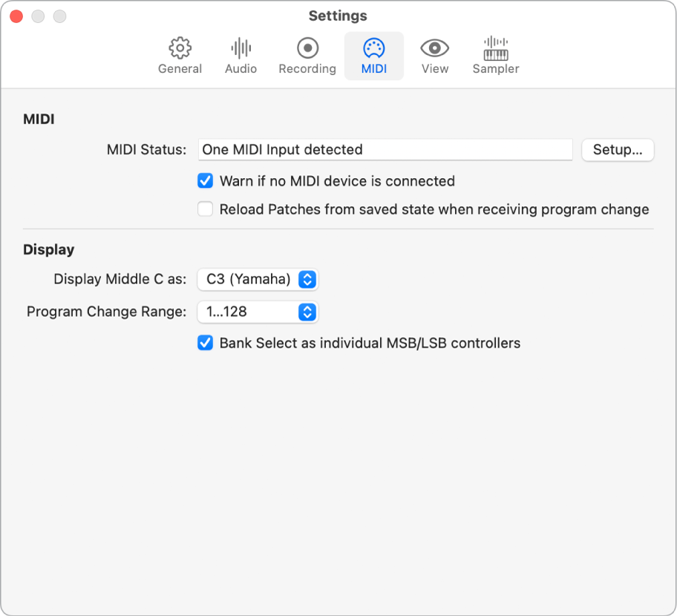This screenshot has height=616, width=677.
Task: Open Recording settings via the record icon
Action: (307, 56)
